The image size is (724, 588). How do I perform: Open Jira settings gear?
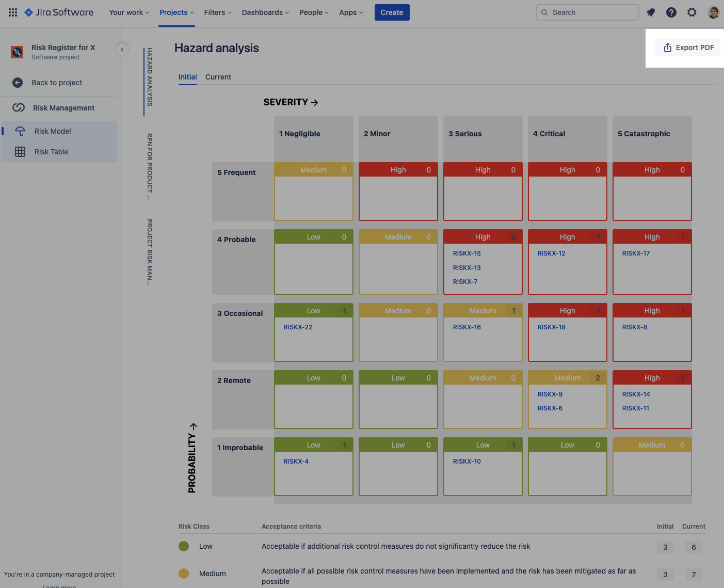[x=691, y=12]
